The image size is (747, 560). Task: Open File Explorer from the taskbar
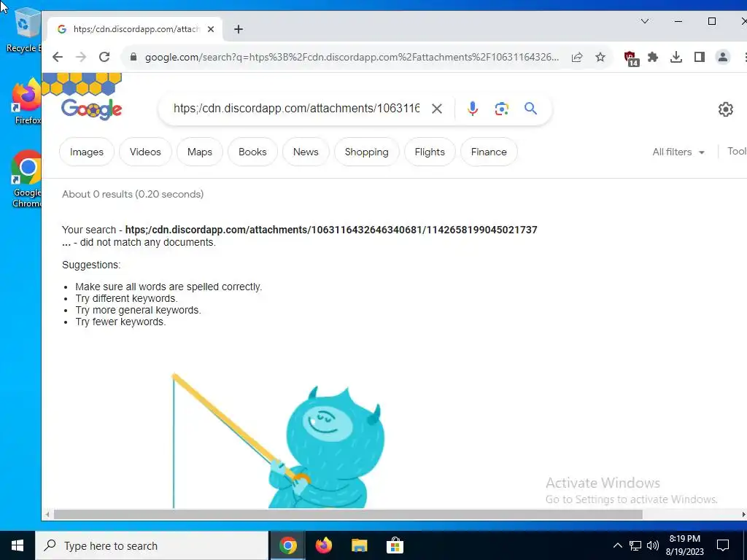click(x=359, y=545)
